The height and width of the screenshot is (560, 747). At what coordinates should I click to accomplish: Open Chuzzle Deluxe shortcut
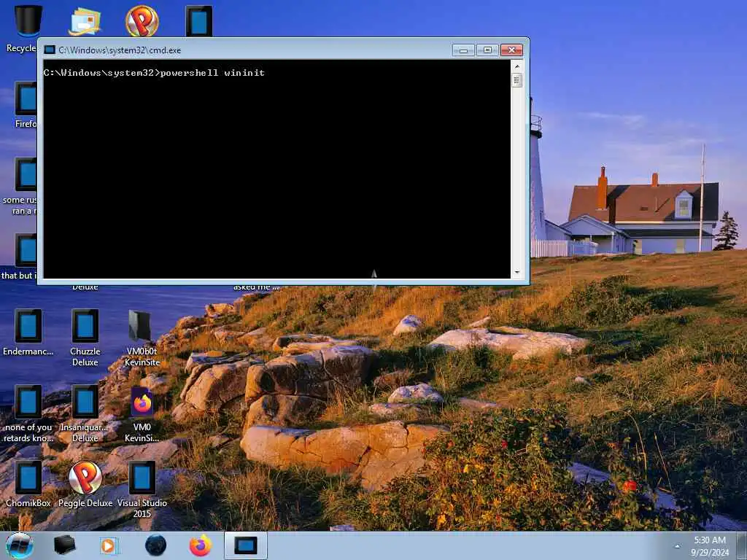tap(85, 337)
